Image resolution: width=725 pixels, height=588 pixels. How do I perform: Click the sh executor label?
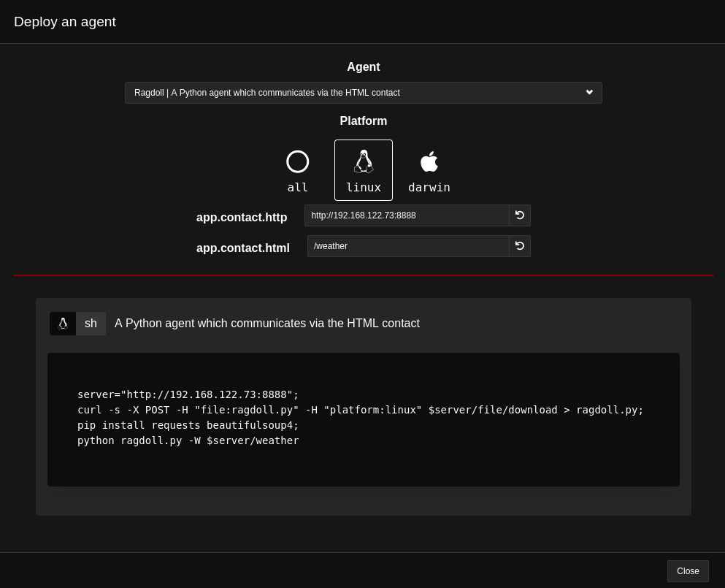click(91, 324)
